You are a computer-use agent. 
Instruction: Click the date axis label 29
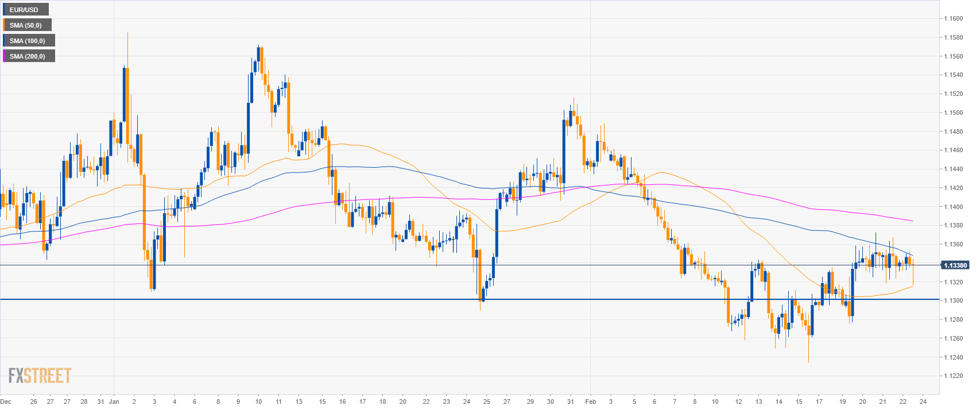[530, 402]
